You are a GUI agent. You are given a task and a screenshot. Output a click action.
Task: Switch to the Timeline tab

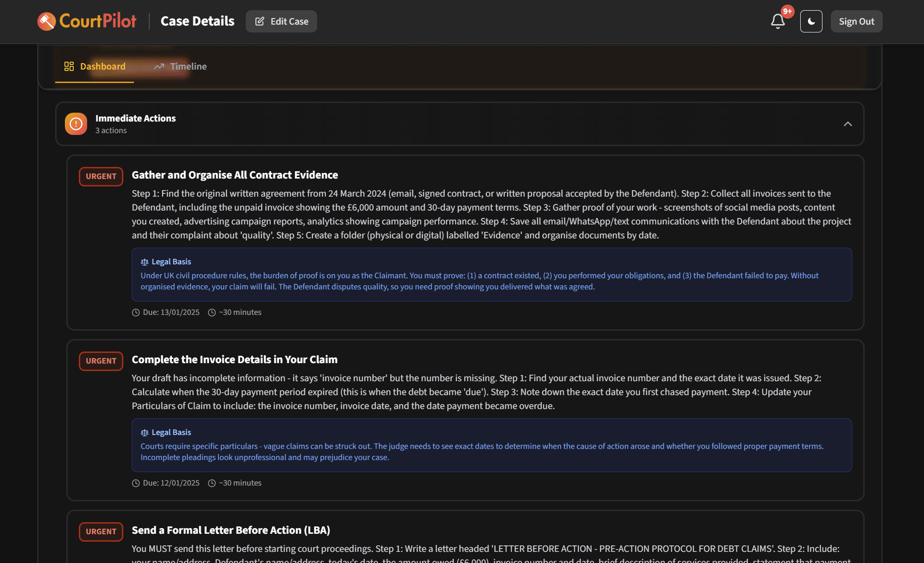[180, 66]
